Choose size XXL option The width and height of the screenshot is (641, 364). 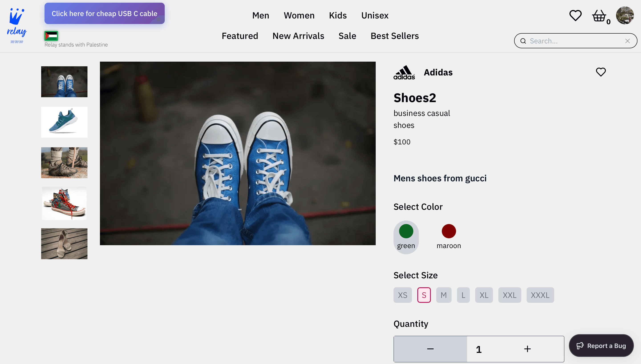[509, 295]
